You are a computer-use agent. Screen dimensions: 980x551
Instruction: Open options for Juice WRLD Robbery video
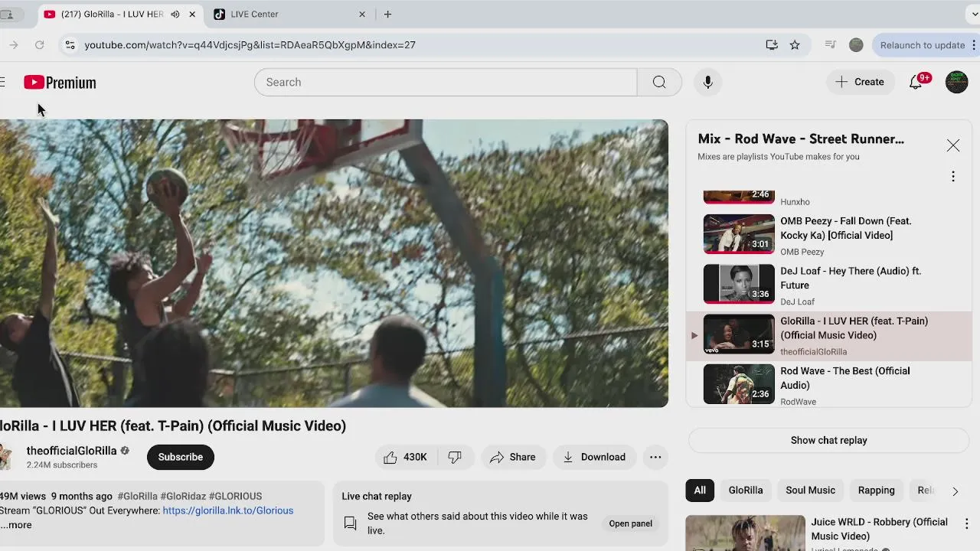coord(966,524)
